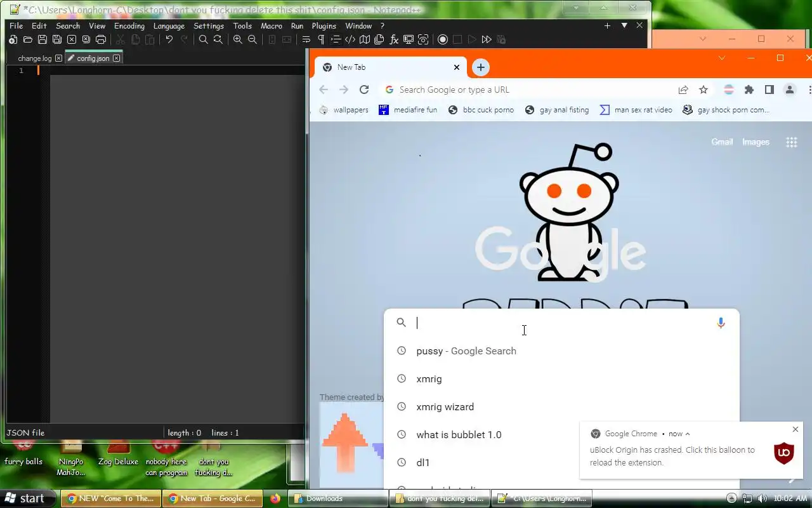Viewport: 812px width, 508px height.
Task: Open the Chrome extensions puzzle icon
Action: (749, 90)
